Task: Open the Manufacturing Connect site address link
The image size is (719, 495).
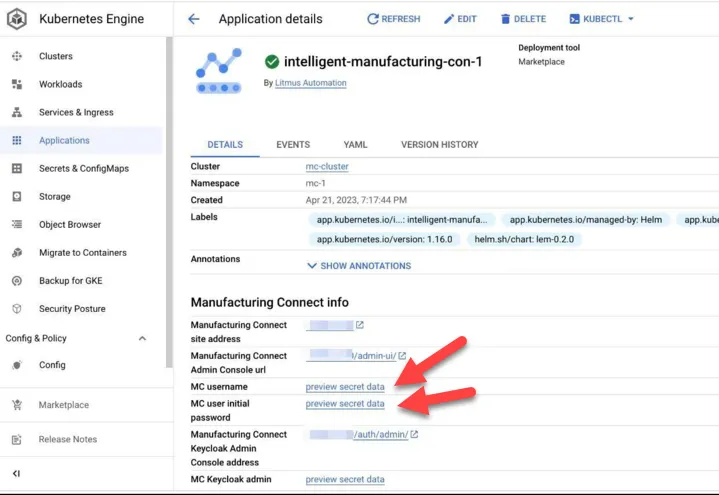Action: tap(330, 325)
